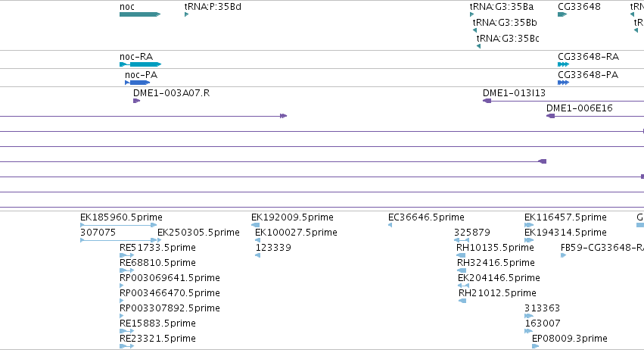The width and height of the screenshot is (644, 350).
Task: Click the CG33648-PA protein arrows
Action: (x=564, y=83)
